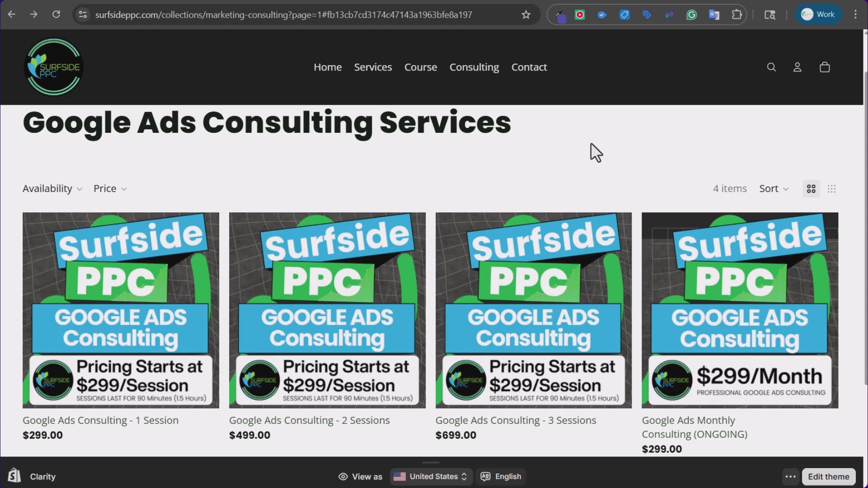Click the Shopify logo in bottom bar
This screenshot has height=488, width=868.
coord(14,476)
